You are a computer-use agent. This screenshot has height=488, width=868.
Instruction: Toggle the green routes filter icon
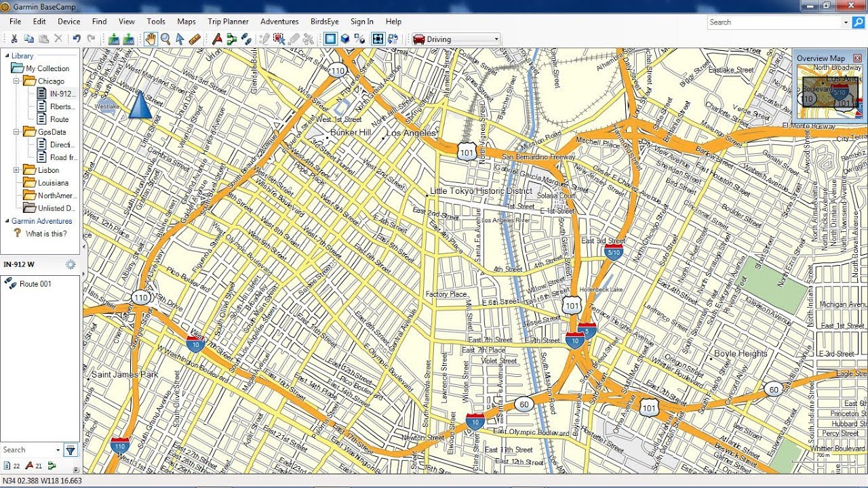52,466
